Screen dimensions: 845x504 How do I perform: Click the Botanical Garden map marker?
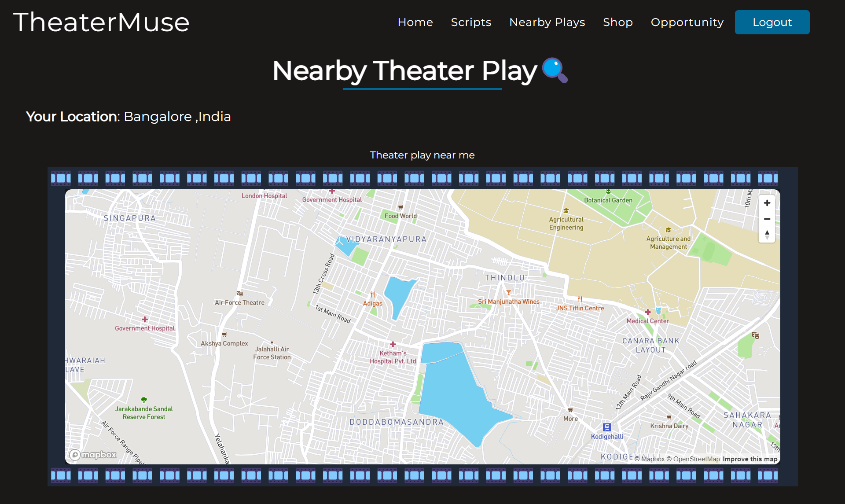click(x=608, y=192)
